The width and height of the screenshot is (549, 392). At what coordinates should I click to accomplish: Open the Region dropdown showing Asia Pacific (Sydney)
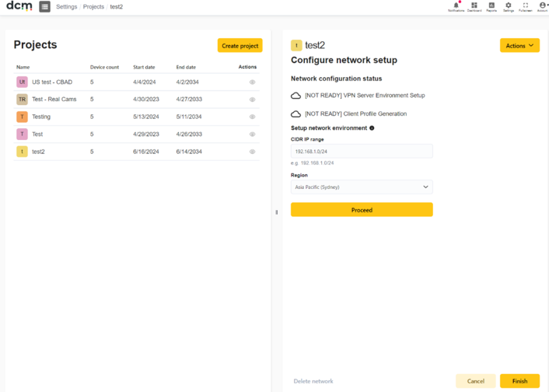tap(362, 187)
